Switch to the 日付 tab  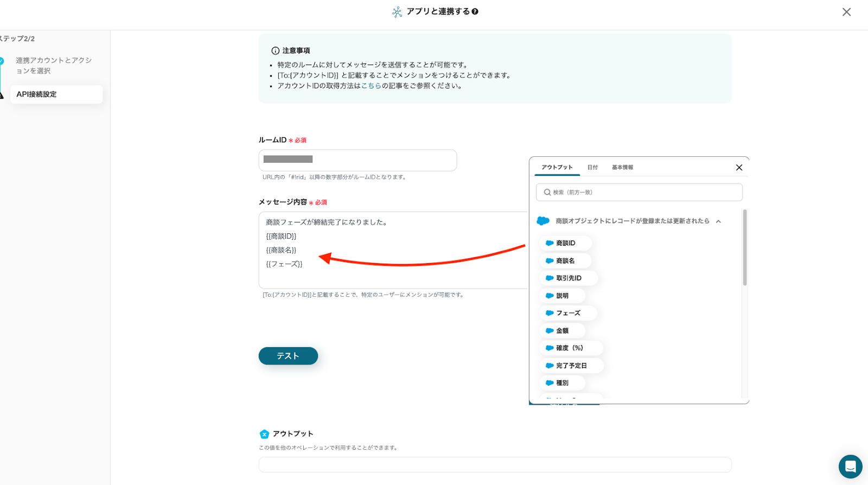pos(592,168)
